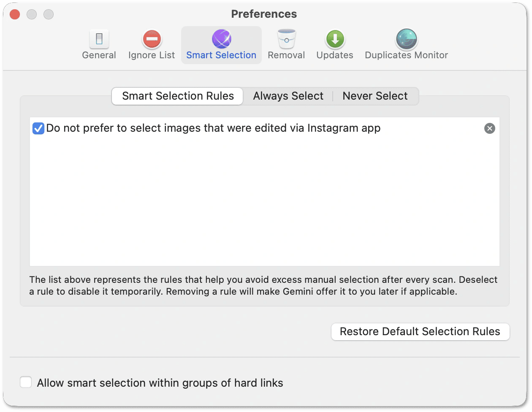The image size is (532, 412).
Task: Select the Smart Selection Rules tab
Action: pos(177,96)
